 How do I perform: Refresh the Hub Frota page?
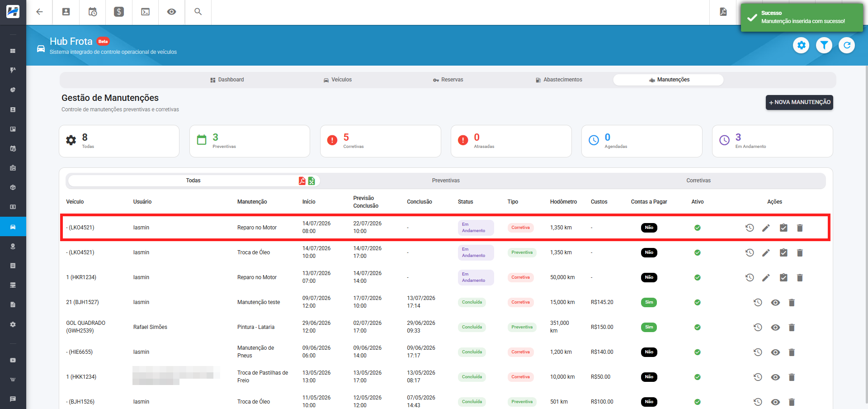click(847, 45)
